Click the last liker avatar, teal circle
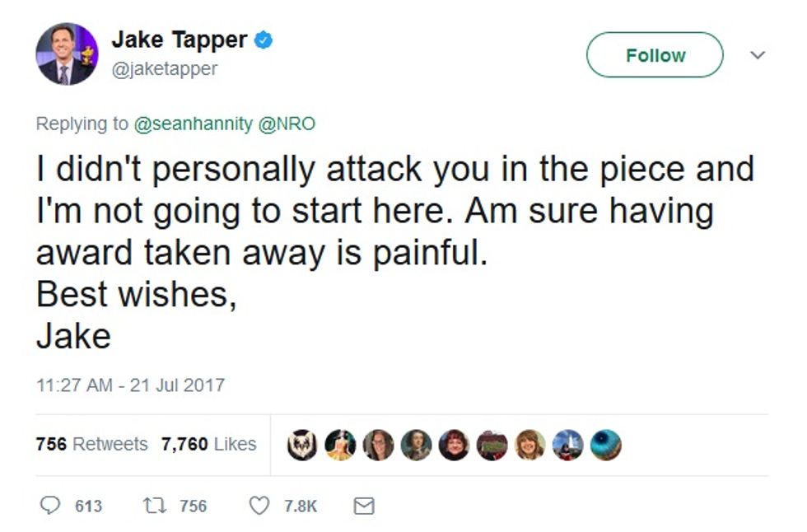Image resolution: width=807 pixels, height=532 pixels. coord(606,445)
